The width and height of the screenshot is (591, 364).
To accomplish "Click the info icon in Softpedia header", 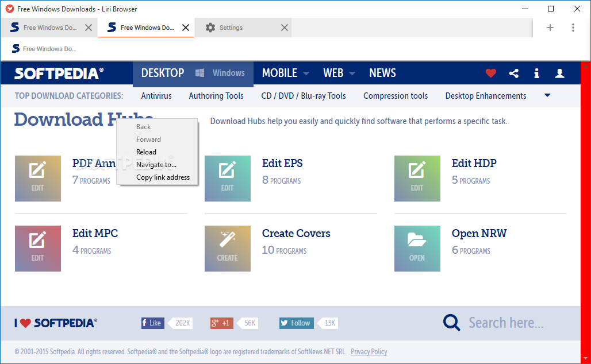I will [x=536, y=73].
